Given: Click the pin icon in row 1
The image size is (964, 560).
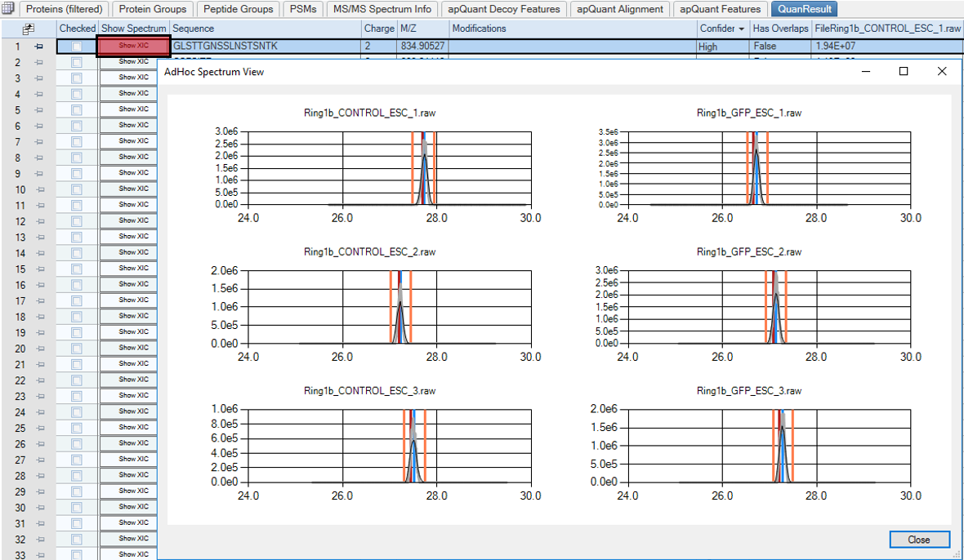Looking at the screenshot, I should click(x=39, y=46).
